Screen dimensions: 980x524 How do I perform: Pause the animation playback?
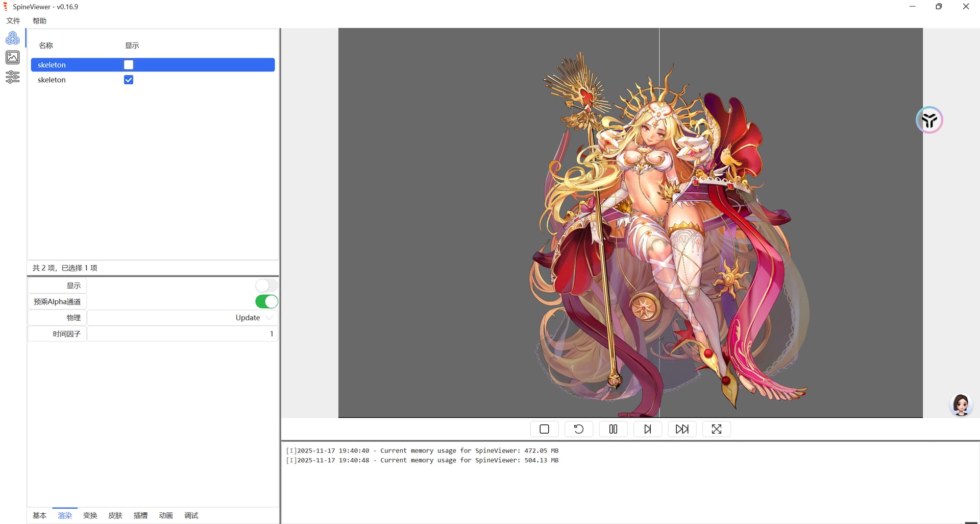tap(613, 429)
